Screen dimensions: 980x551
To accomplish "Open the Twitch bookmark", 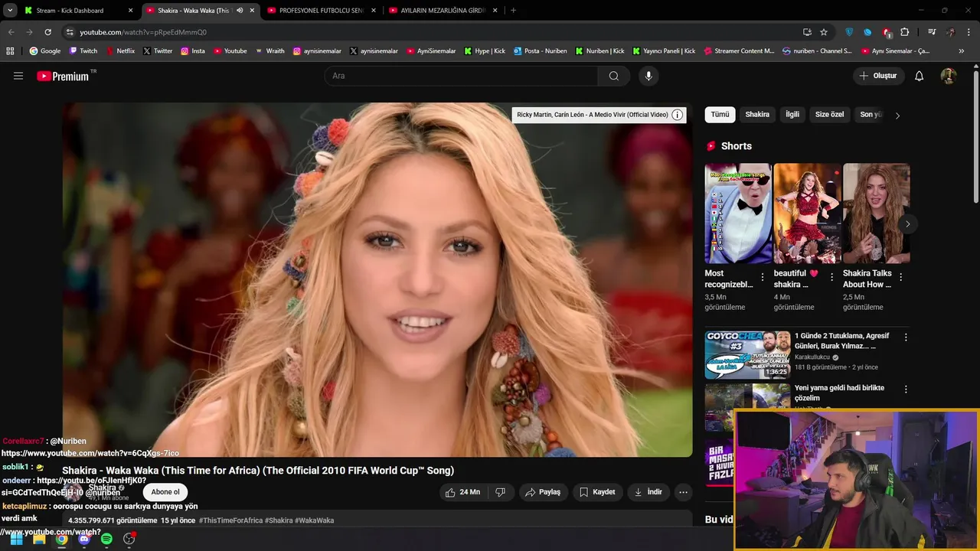I will coord(83,51).
